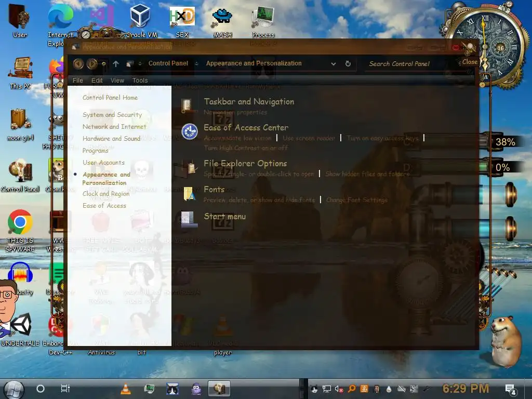The image size is (532, 399).
Task: Open Ease of Access sidebar link
Action: pyautogui.click(x=104, y=206)
